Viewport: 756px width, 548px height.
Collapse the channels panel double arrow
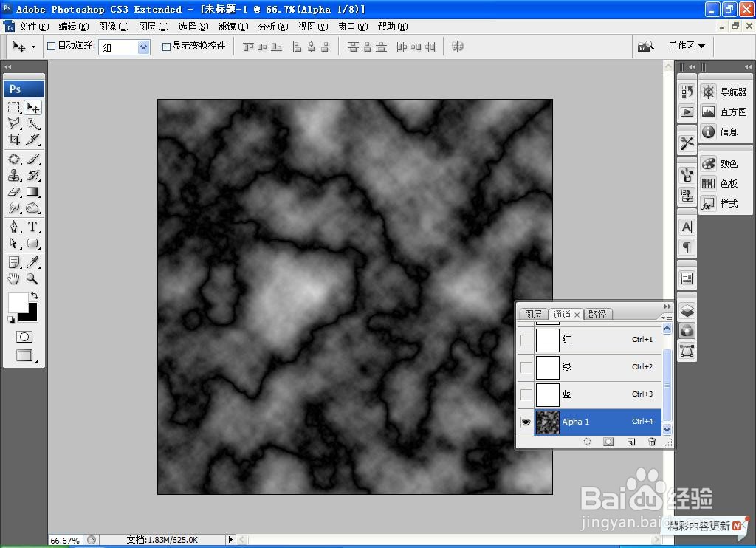pos(667,306)
